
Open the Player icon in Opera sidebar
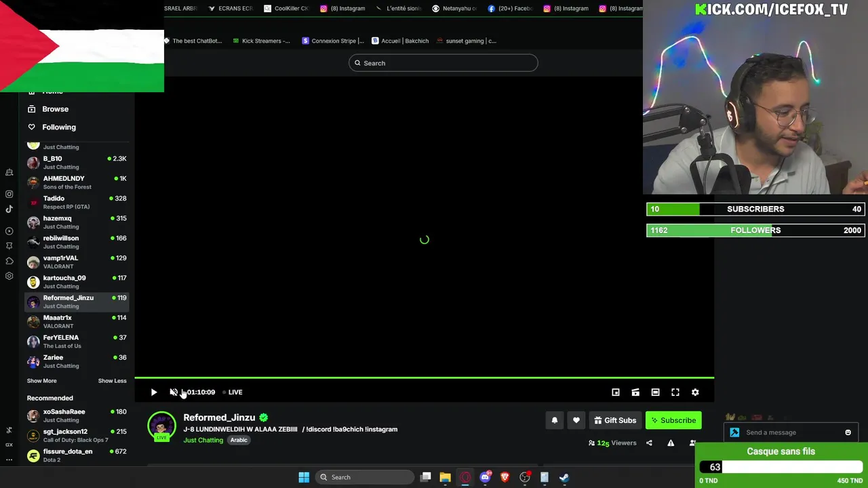(x=9, y=231)
